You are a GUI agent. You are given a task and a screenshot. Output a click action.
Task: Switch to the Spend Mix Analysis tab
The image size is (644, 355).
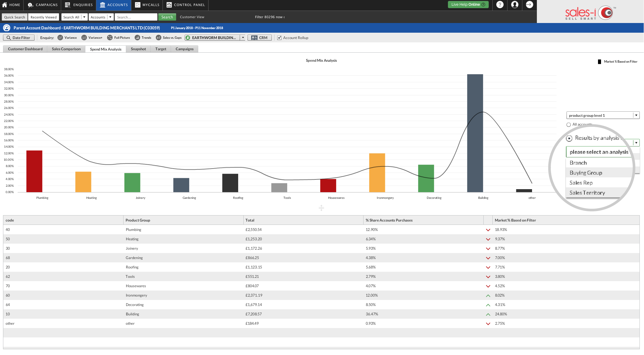(x=105, y=48)
